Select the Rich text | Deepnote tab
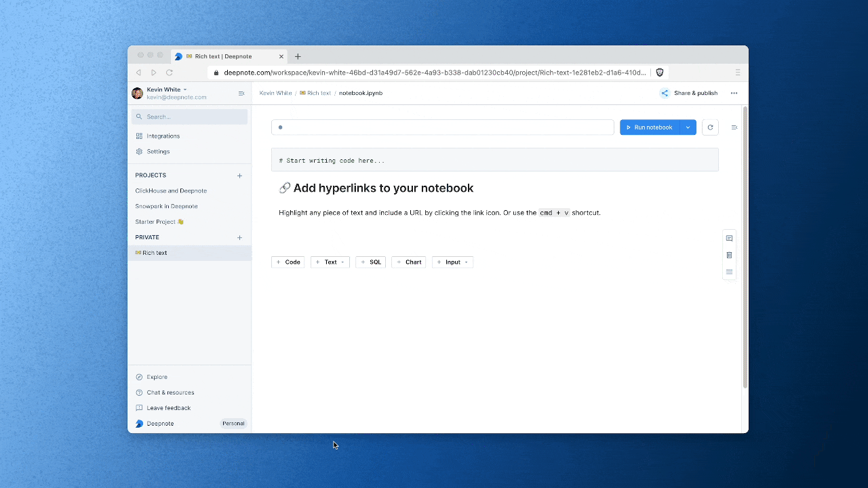 pyautogui.click(x=229, y=56)
